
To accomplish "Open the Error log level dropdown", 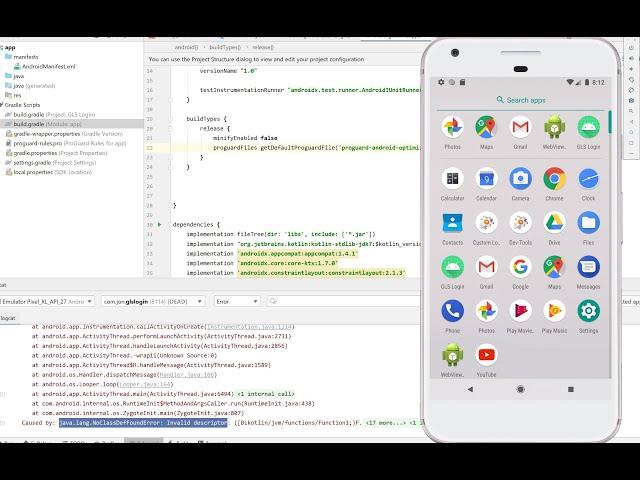I will click(237, 302).
